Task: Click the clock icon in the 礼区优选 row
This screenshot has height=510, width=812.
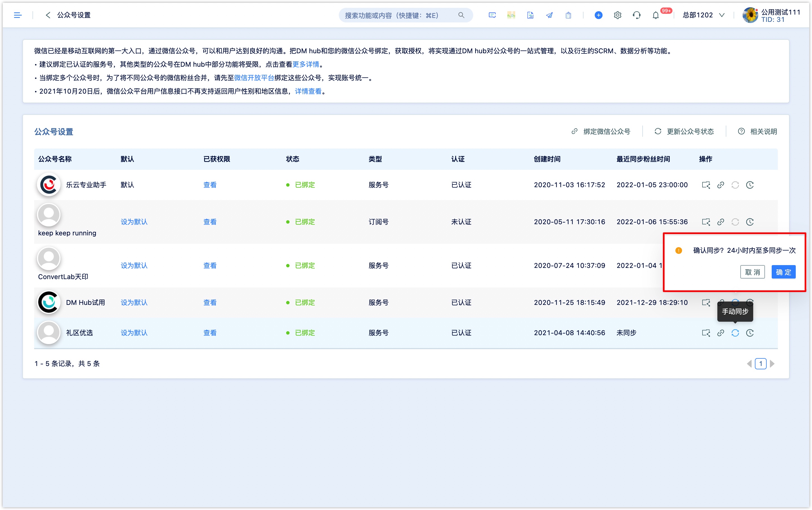Action: pyautogui.click(x=750, y=333)
